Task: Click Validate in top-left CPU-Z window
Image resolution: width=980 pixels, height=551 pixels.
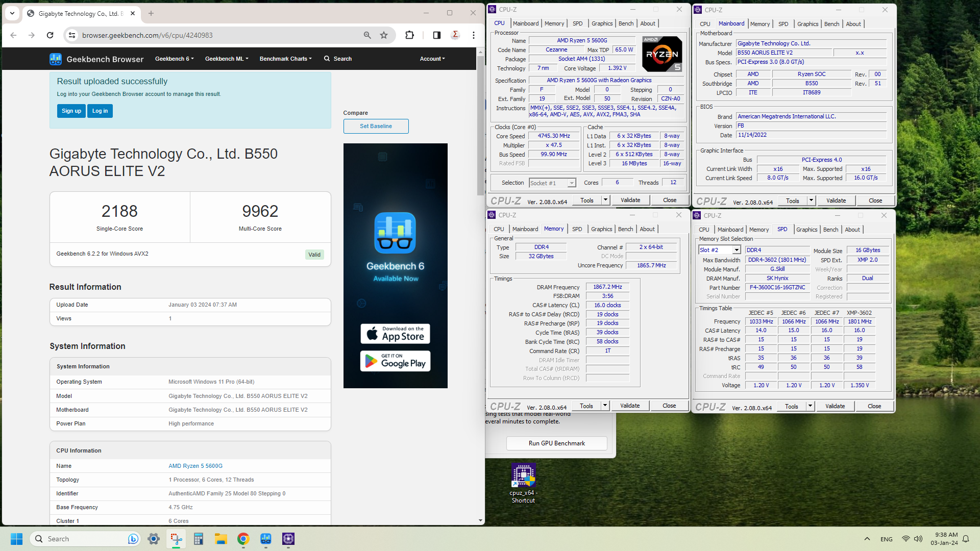Action: click(630, 201)
